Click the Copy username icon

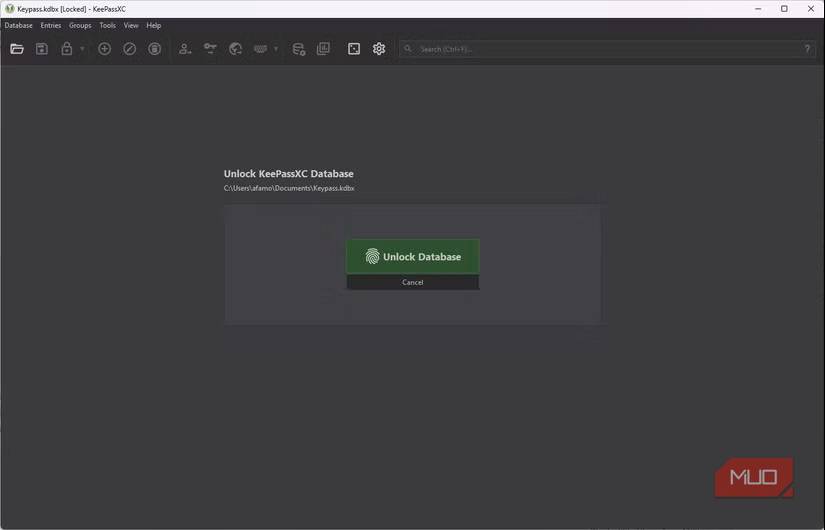click(185, 49)
